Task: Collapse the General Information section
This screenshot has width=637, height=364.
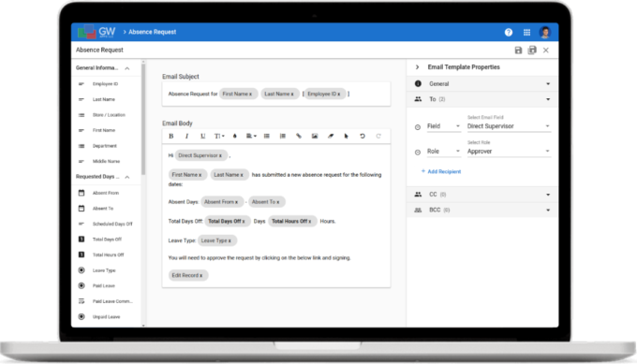Action: click(127, 68)
